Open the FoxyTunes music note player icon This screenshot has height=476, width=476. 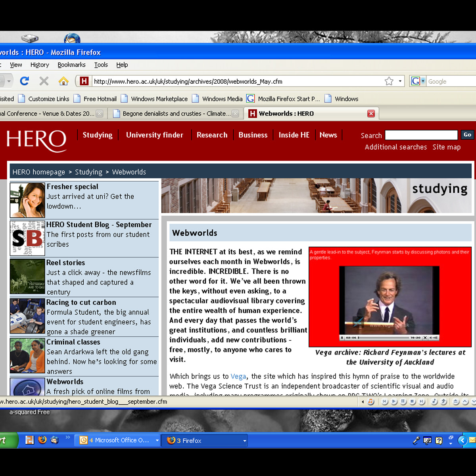pyautogui.click(x=371, y=402)
